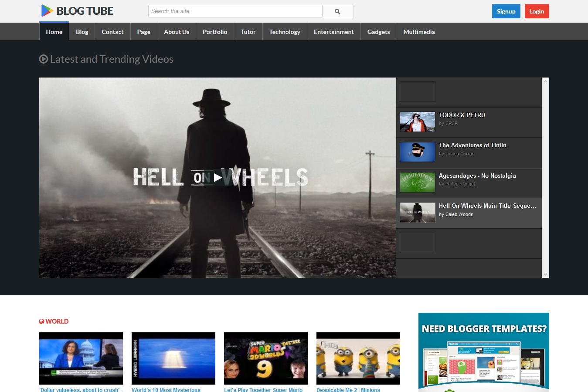The height and width of the screenshot is (392, 588).
Task: Click the Latest and Trending Videos heading
Action: point(112,59)
